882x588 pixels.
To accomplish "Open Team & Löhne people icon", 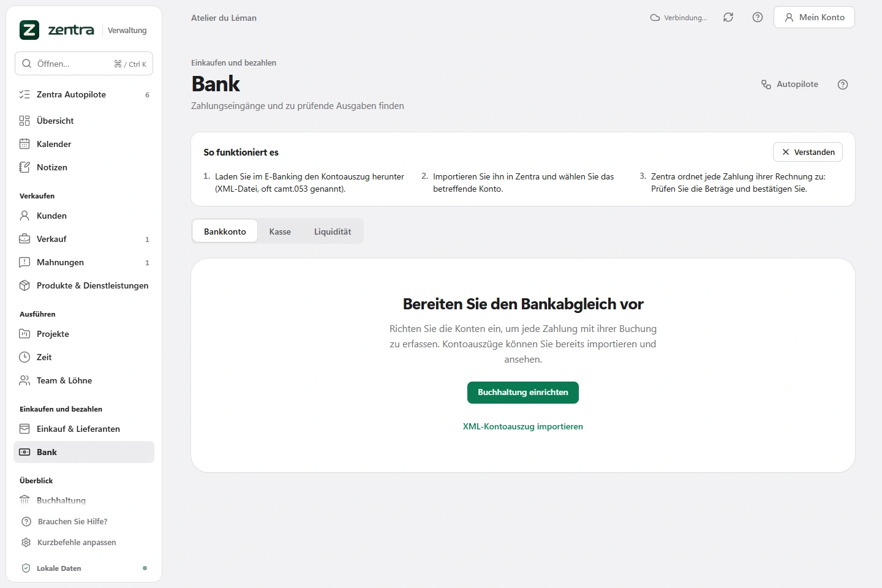I will [24, 380].
